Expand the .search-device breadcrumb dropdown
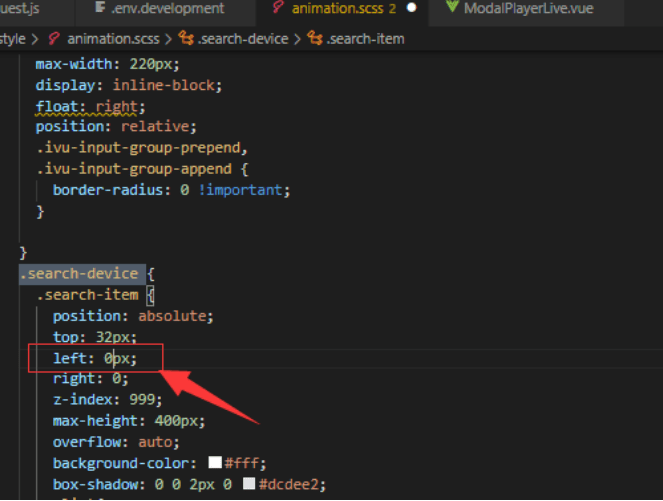This screenshot has height=501, width=663. tap(242, 39)
